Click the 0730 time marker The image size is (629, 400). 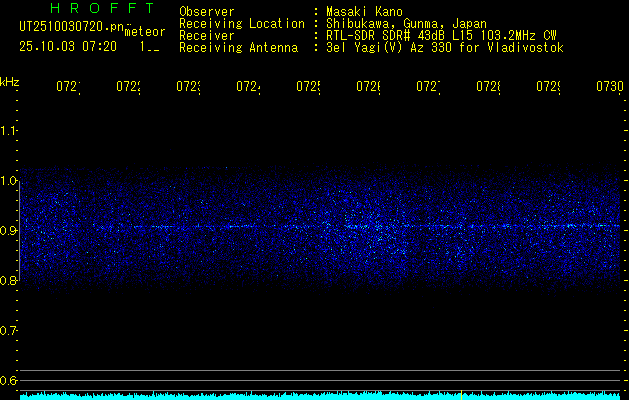pyautogui.click(x=610, y=87)
